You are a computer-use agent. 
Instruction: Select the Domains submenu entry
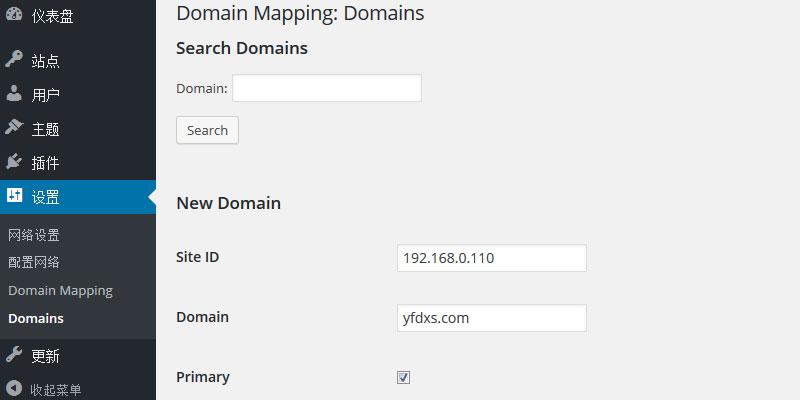click(36, 318)
